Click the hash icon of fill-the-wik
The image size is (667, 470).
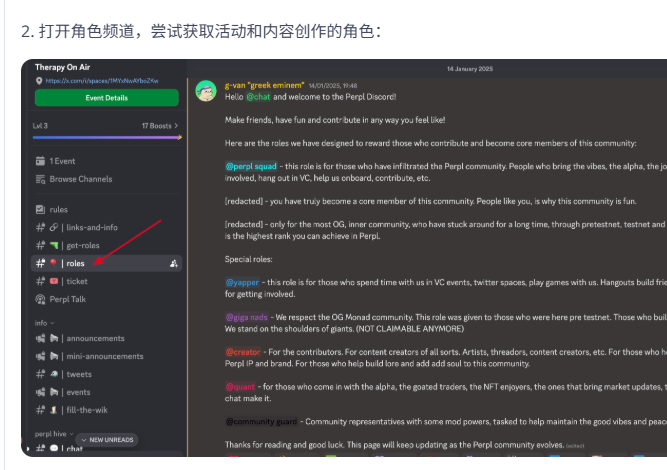tap(40, 410)
